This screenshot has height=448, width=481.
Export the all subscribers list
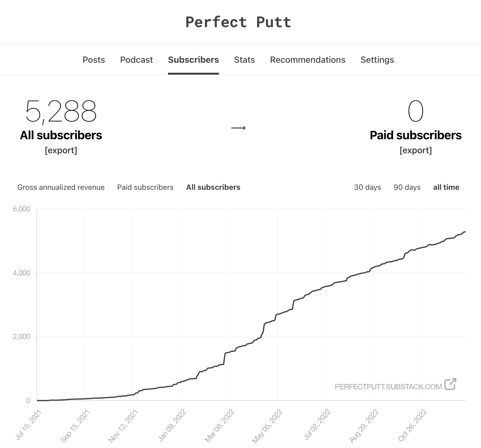61,150
